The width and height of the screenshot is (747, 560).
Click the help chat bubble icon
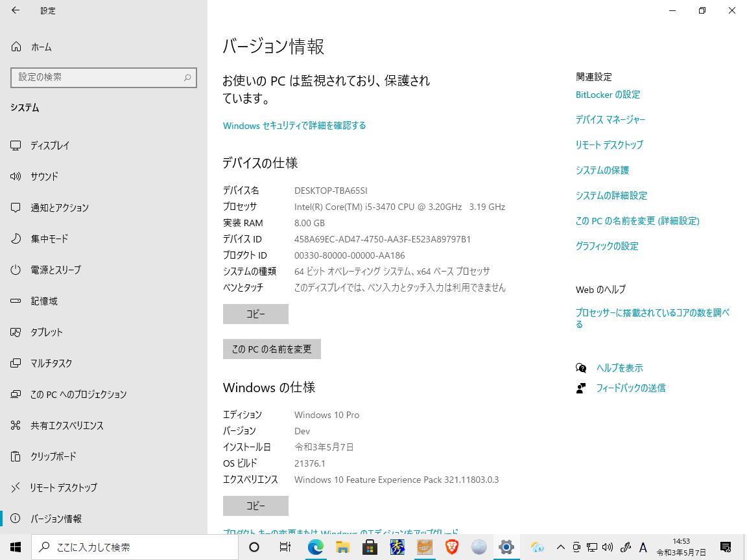pyautogui.click(x=581, y=368)
